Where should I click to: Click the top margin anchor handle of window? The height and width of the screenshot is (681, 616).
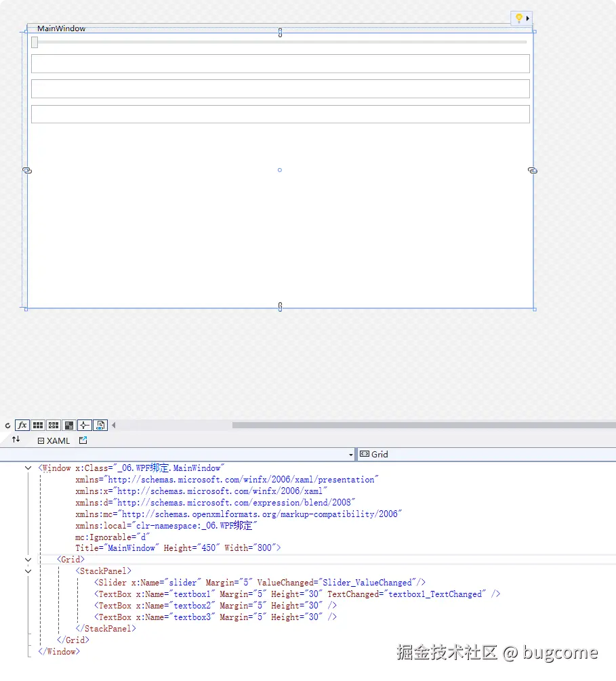tap(280, 33)
